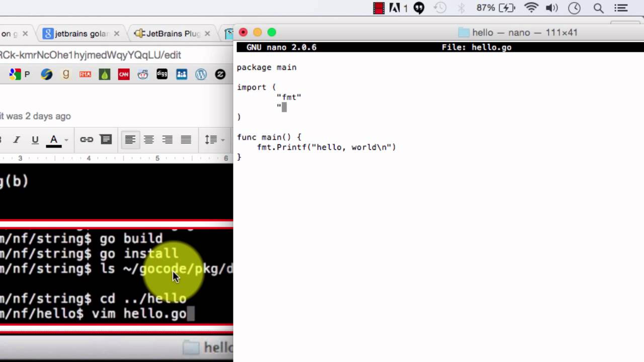Switch to the jetbrains golang browser tab
Image resolution: width=644 pixels, height=362 pixels.
[x=82, y=34]
